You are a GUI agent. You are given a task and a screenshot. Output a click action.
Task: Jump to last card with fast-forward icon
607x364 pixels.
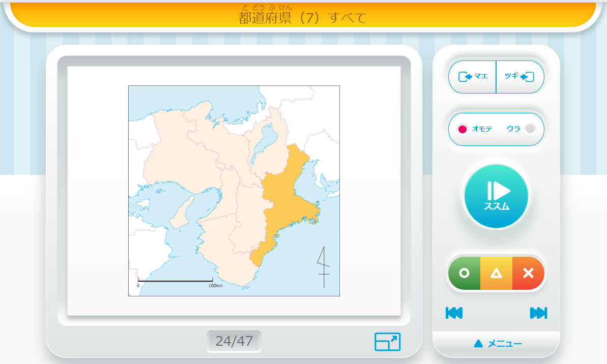(x=538, y=313)
